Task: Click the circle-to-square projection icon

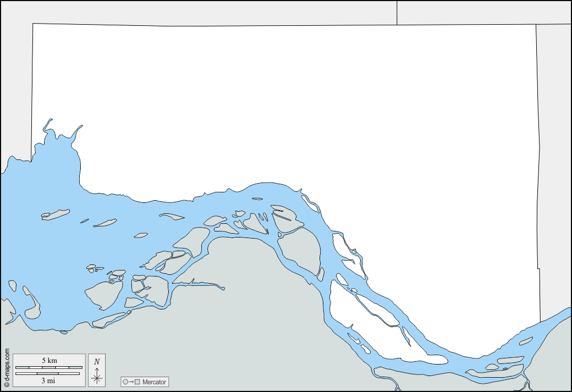Action: point(131,382)
